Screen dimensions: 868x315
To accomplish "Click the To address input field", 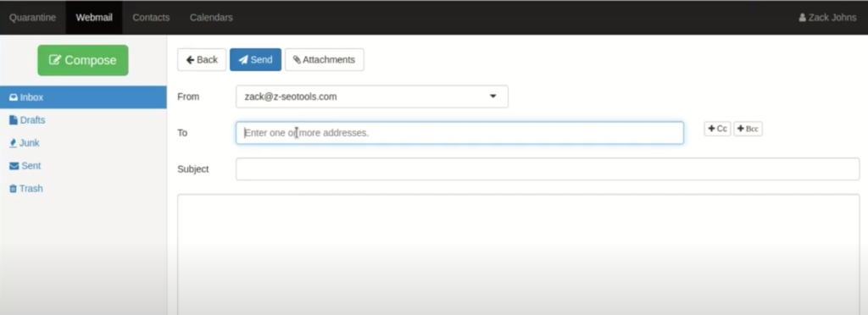I will 459,133.
